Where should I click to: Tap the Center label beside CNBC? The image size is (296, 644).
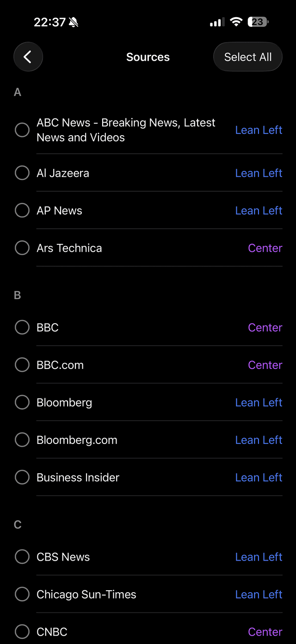[x=265, y=631]
